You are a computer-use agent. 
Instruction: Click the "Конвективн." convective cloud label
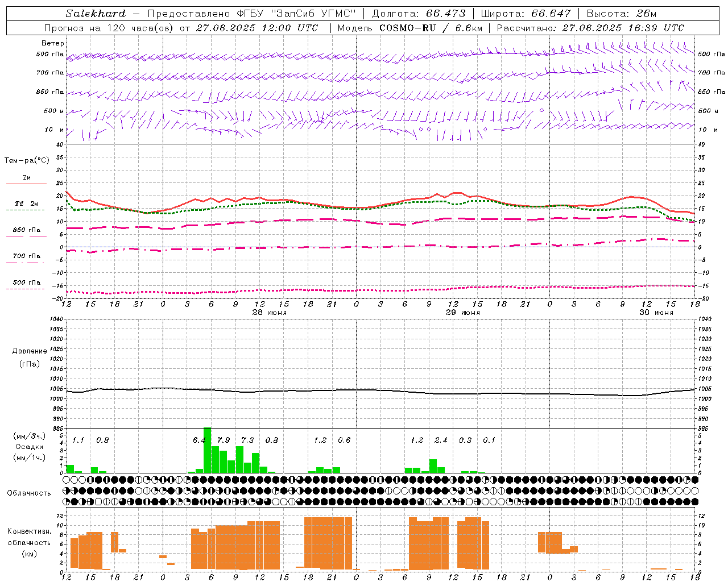[x=30, y=531]
